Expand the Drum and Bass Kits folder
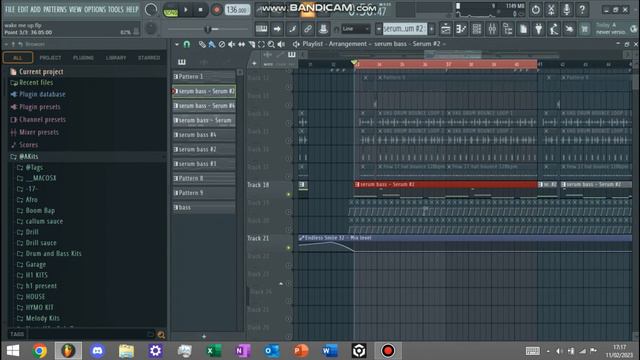 pyautogui.click(x=53, y=253)
